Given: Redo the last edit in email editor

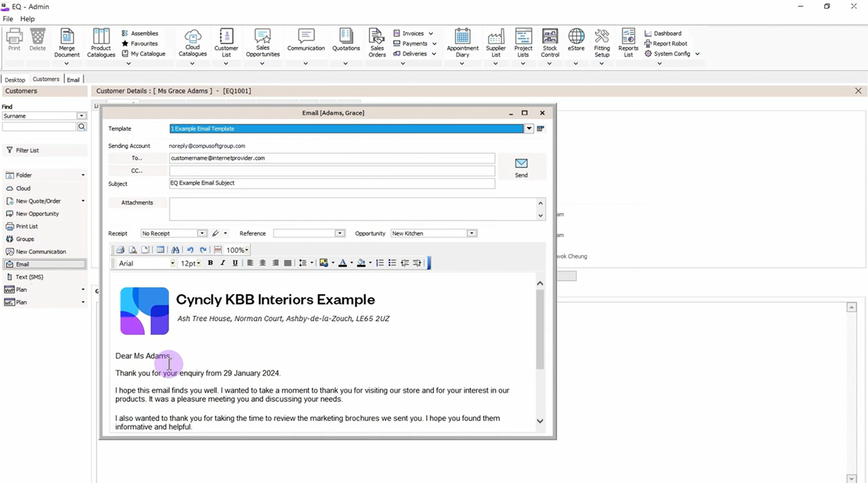Looking at the screenshot, I should (203, 250).
